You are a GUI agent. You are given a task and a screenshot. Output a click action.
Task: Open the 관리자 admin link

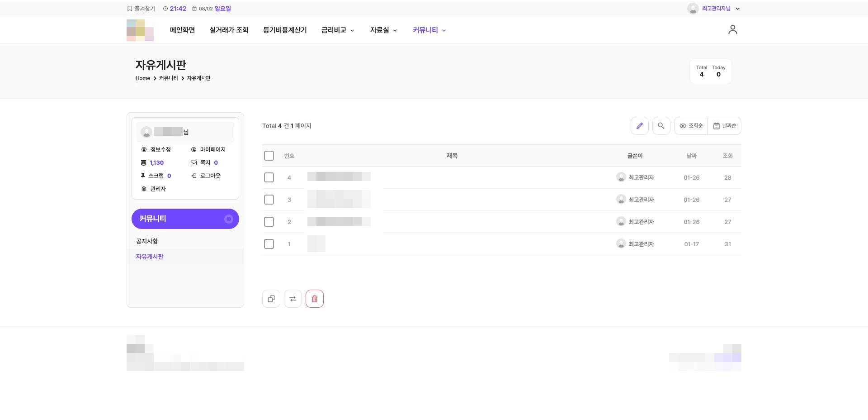[x=154, y=189]
